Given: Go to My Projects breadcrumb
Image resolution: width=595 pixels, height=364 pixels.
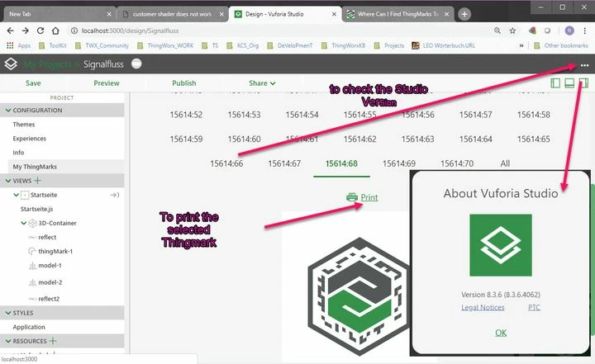Looking at the screenshot, I should [47, 64].
